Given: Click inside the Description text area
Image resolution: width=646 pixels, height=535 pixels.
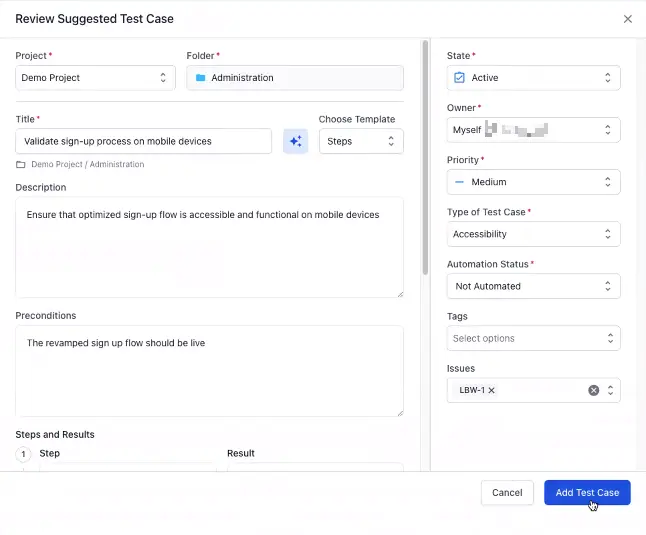Looking at the screenshot, I should 209,250.
